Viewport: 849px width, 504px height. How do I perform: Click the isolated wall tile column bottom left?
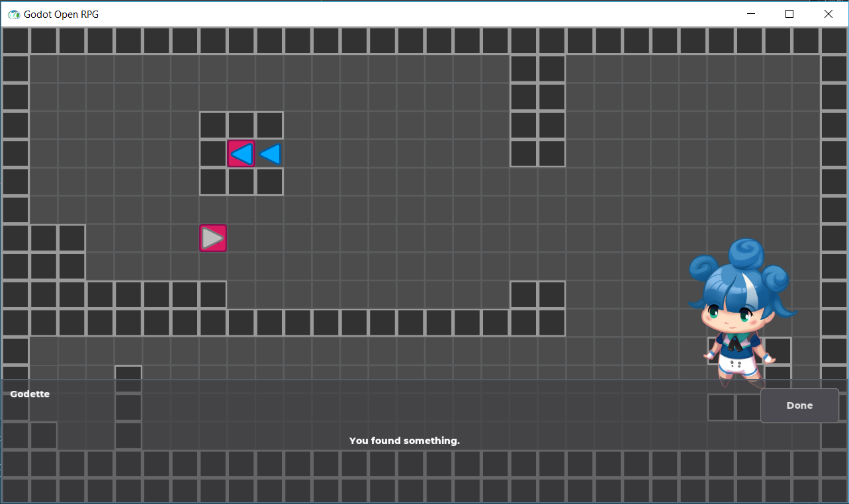point(128,406)
